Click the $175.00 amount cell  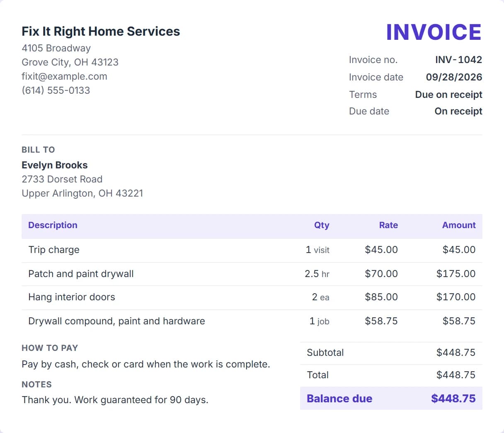tap(456, 274)
